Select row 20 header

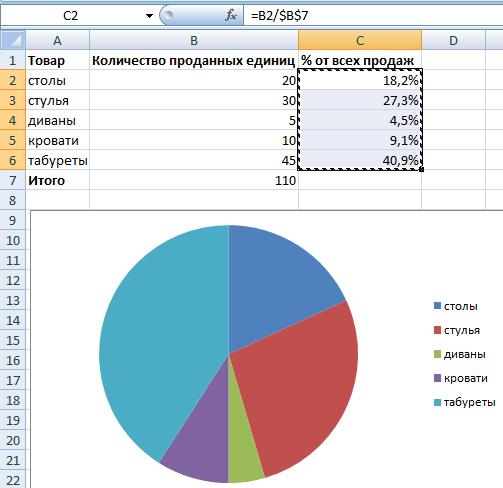pyautogui.click(x=13, y=440)
